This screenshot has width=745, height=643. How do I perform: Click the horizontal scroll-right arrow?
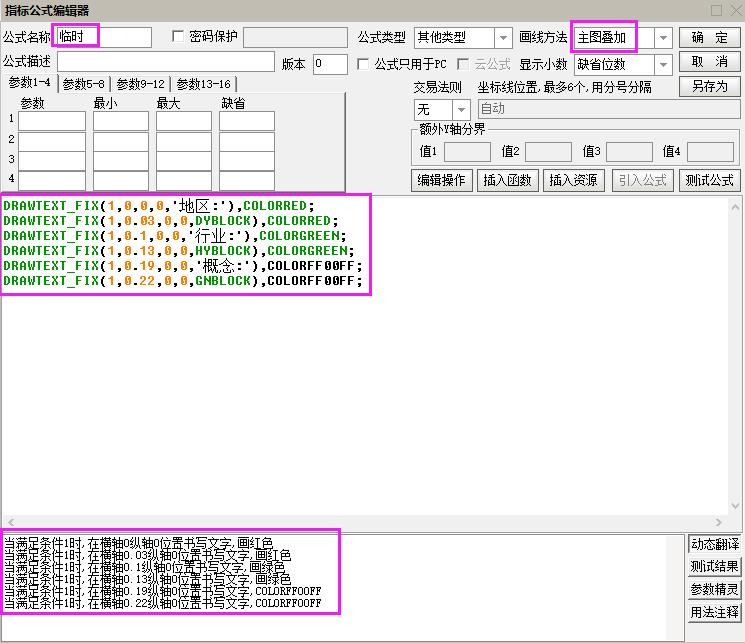(x=718, y=522)
